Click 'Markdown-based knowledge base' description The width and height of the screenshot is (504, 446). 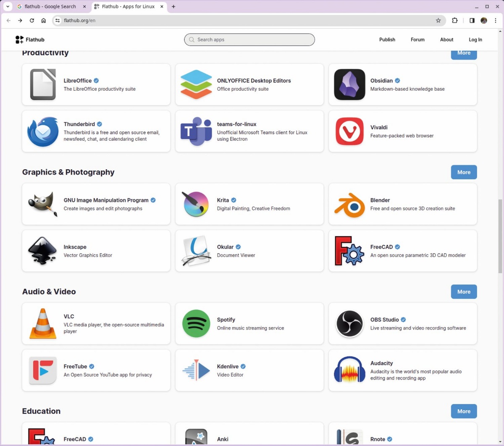(407, 89)
